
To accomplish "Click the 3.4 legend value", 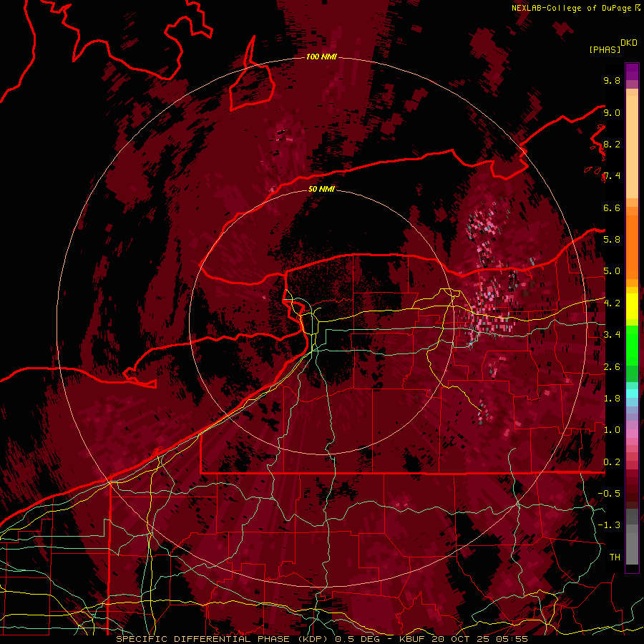I will tap(612, 335).
